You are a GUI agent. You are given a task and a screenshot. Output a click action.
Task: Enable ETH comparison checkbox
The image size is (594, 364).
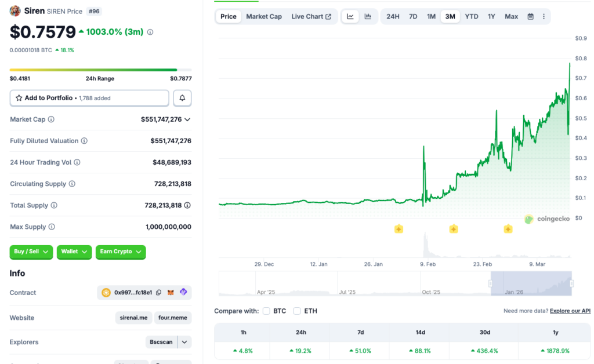click(x=297, y=311)
